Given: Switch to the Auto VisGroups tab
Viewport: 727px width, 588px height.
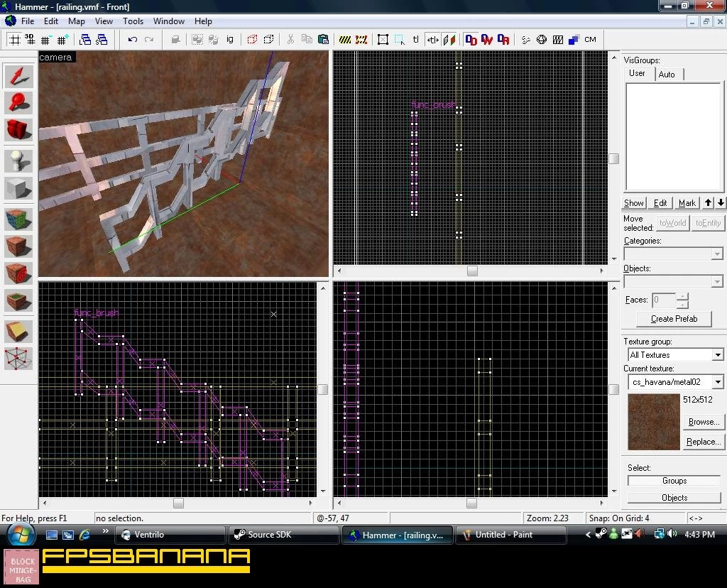Looking at the screenshot, I should (x=666, y=74).
